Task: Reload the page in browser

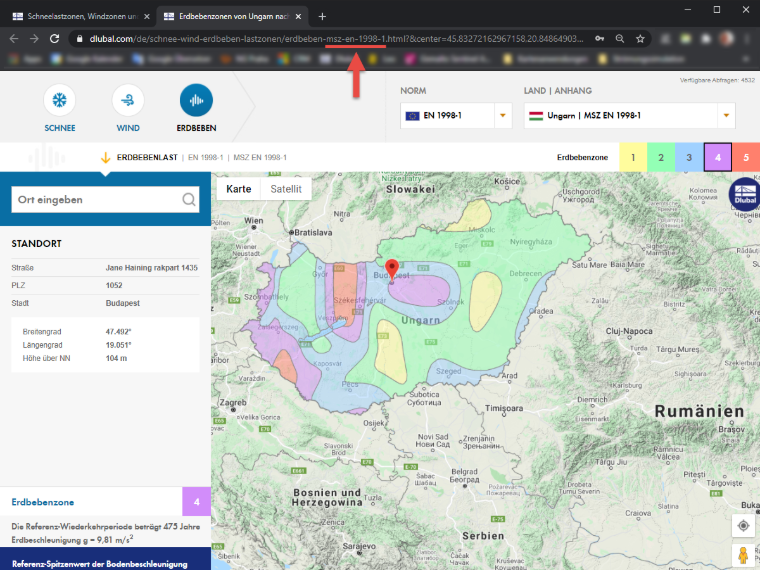Action: point(54,39)
